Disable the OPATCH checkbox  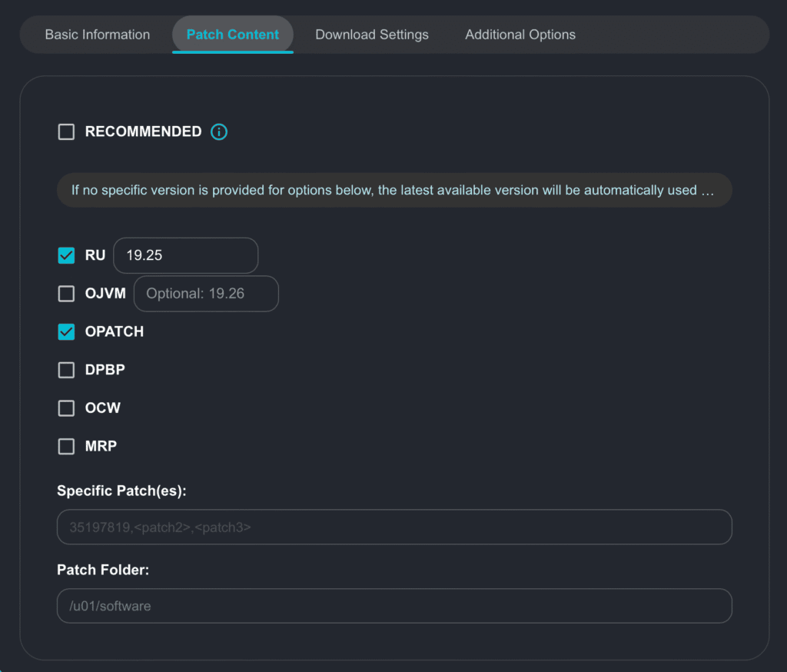pyautogui.click(x=67, y=332)
